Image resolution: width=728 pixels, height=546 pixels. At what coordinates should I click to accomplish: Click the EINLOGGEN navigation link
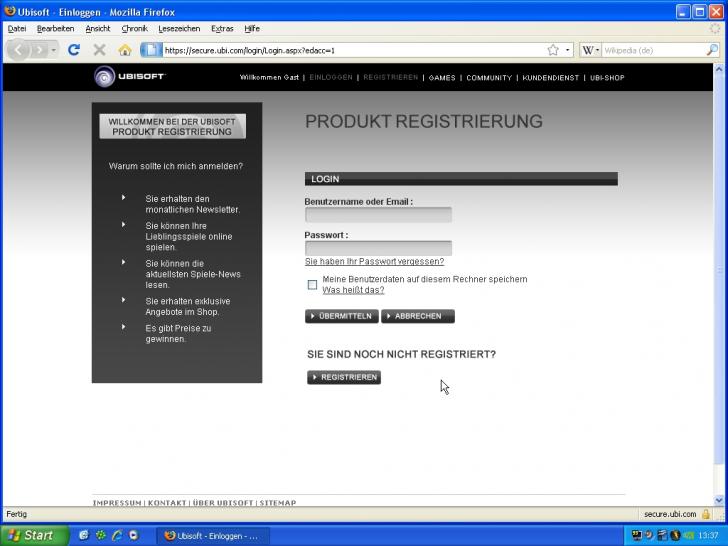[x=331, y=78]
